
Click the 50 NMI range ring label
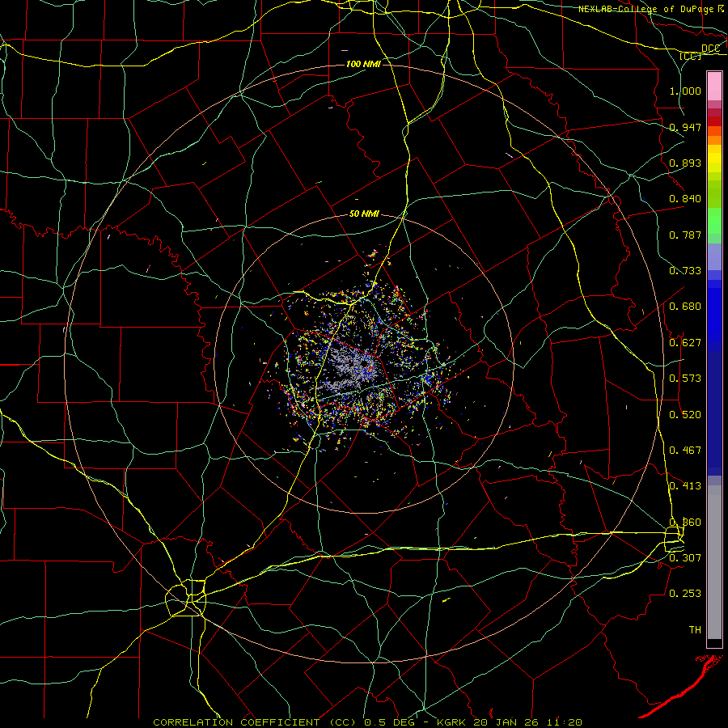[x=364, y=214]
